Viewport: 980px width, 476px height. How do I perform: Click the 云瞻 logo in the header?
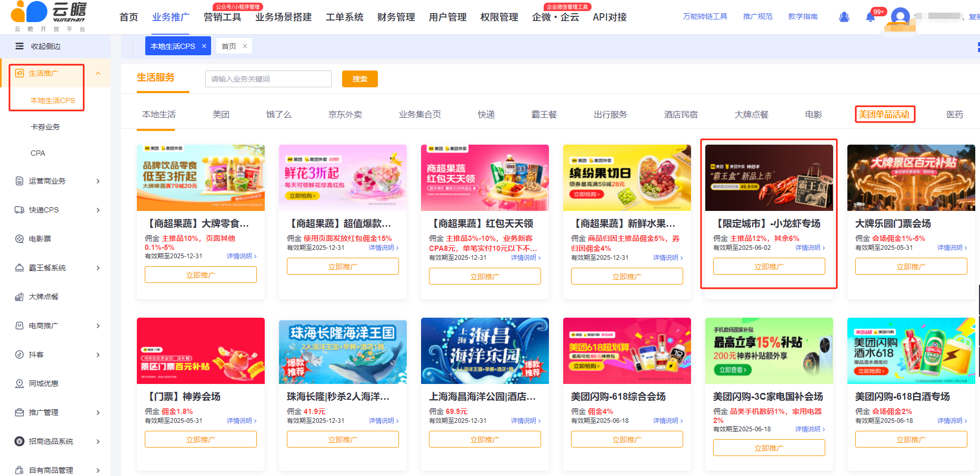coord(48,16)
